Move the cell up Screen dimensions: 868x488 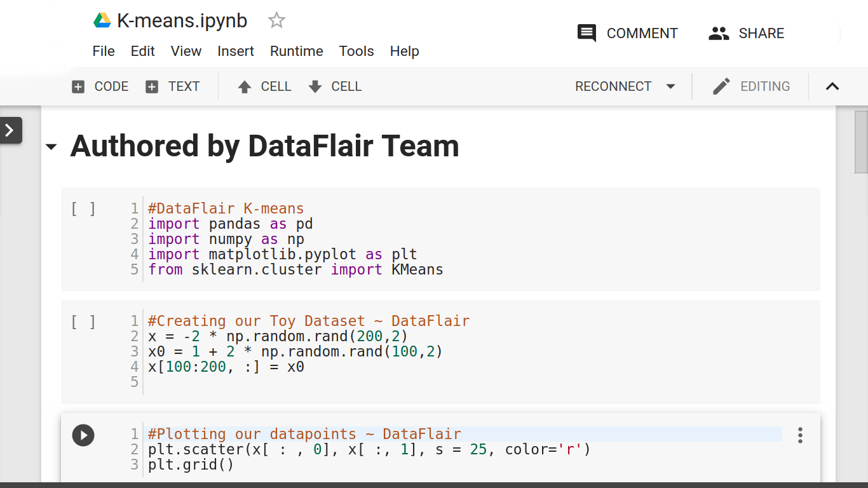pos(264,86)
